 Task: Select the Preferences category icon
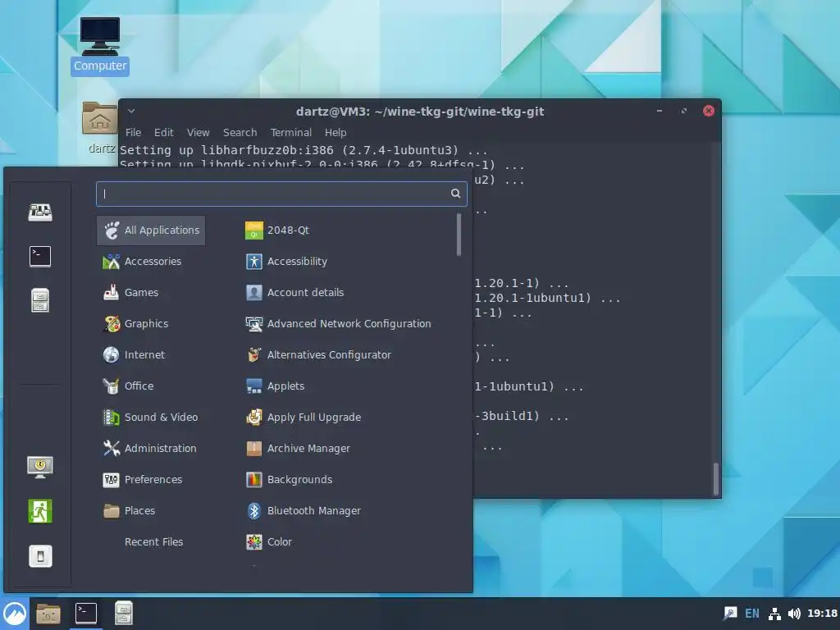[x=111, y=479]
